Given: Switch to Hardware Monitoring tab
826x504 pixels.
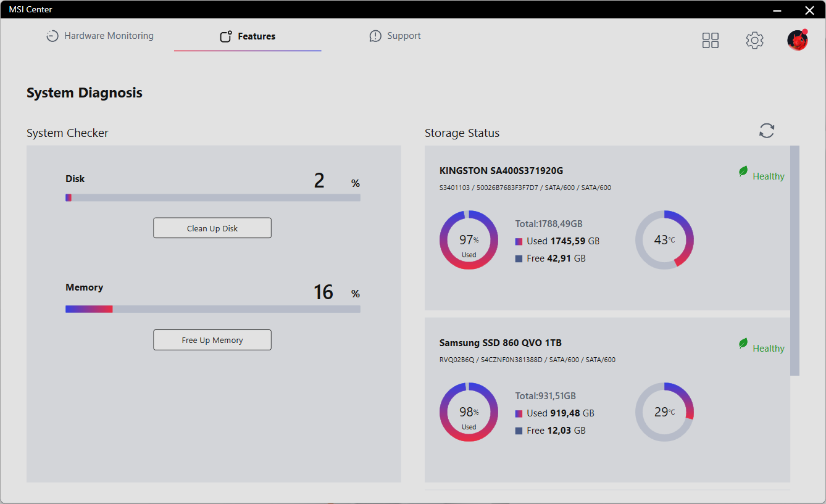Looking at the screenshot, I should click(x=100, y=36).
